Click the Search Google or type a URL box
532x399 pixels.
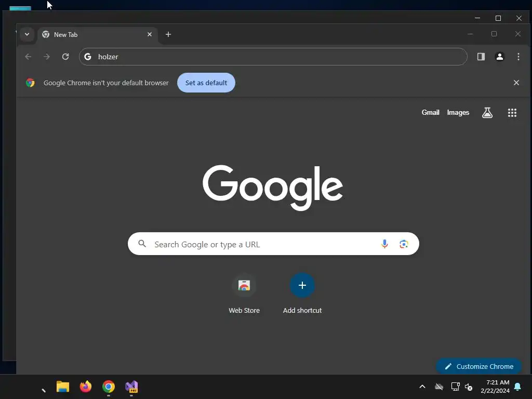[273, 244]
